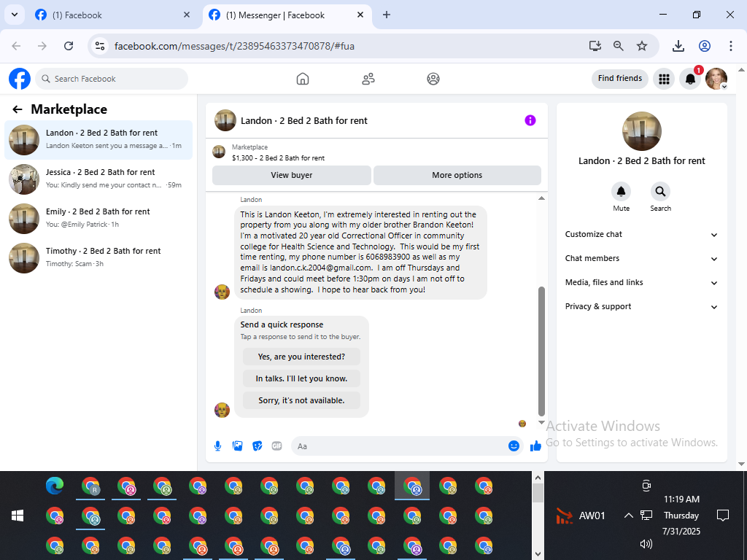Go to the Home feed icon
Image resolution: width=747 pixels, height=560 pixels.
(303, 79)
